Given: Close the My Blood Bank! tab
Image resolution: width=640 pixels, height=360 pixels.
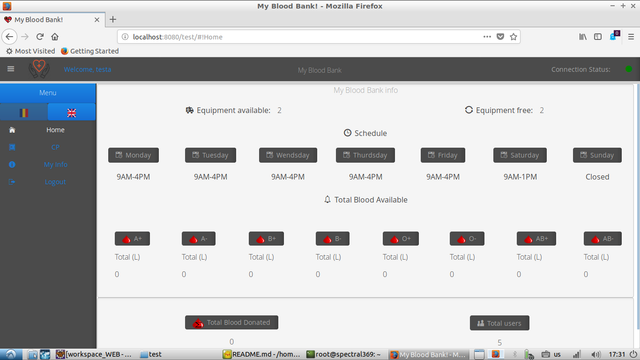Looking at the screenshot, I should (x=97, y=20).
